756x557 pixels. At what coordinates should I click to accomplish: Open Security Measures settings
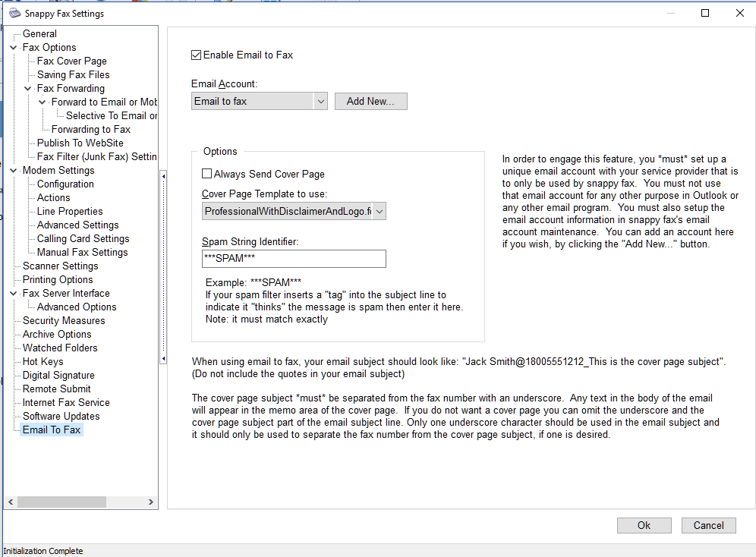pos(64,320)
